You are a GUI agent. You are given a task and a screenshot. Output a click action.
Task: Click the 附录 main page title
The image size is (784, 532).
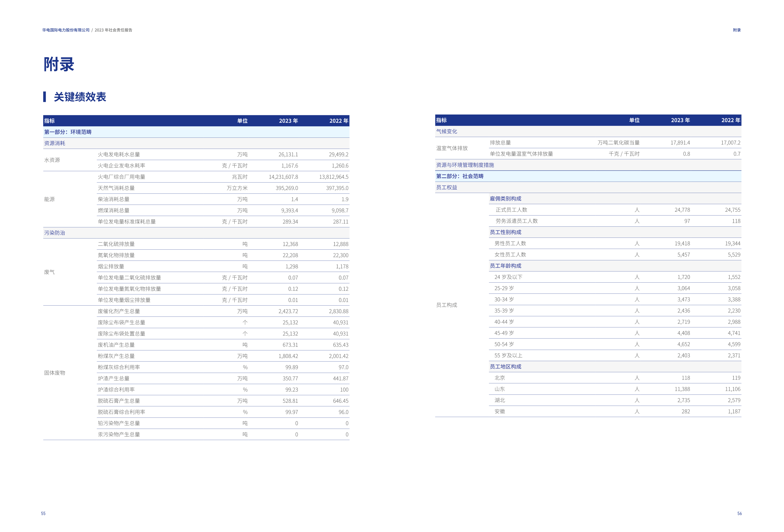(x=59, y=64)
